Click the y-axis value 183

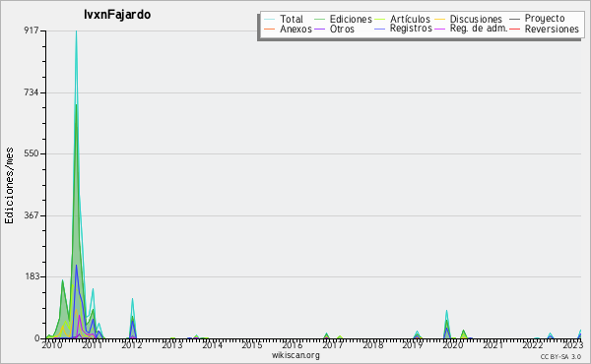(32, 276)
